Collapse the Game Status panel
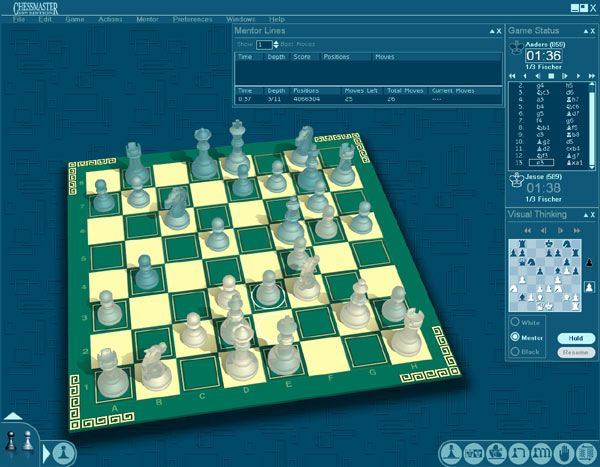 [x=586, y=31]
